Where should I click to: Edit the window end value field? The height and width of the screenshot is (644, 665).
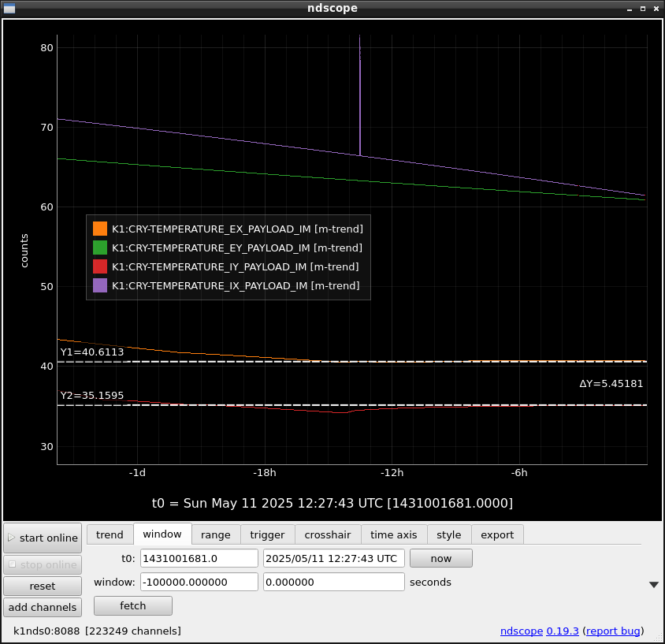click(x=334, y=582)
